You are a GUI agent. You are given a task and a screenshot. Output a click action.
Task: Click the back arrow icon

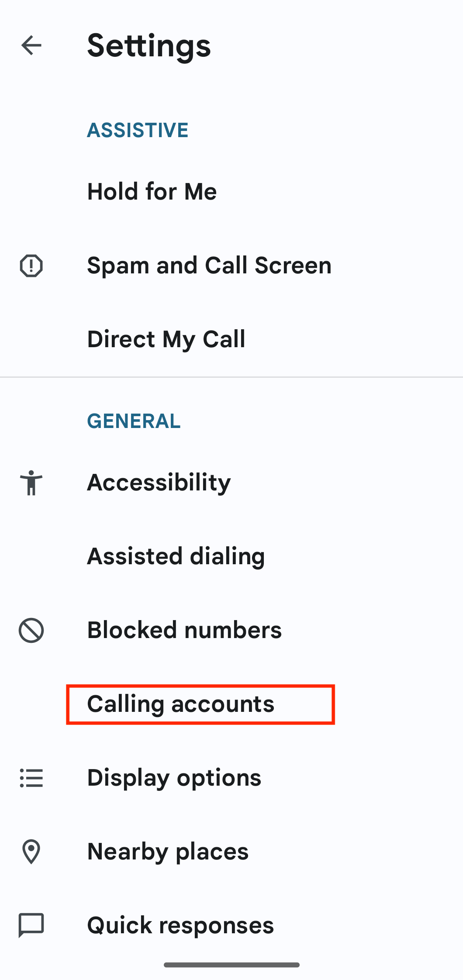pos(31,45)
